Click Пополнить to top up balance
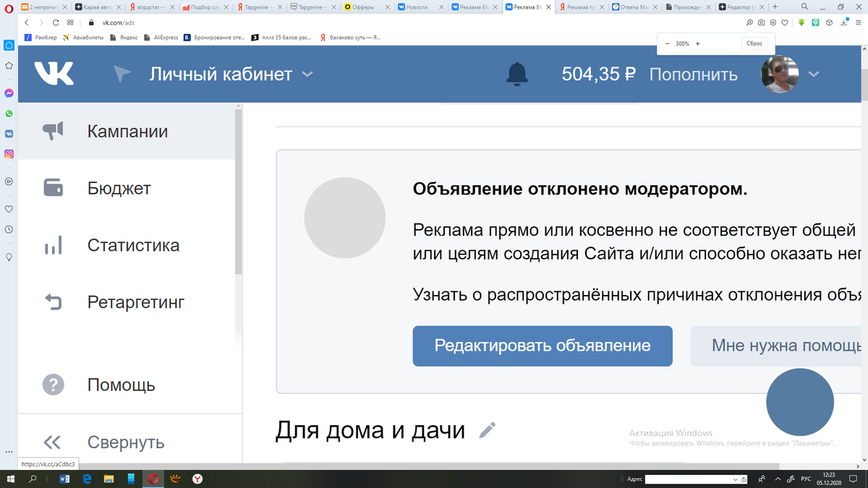The image size is (868, 488). pos(693,74)
